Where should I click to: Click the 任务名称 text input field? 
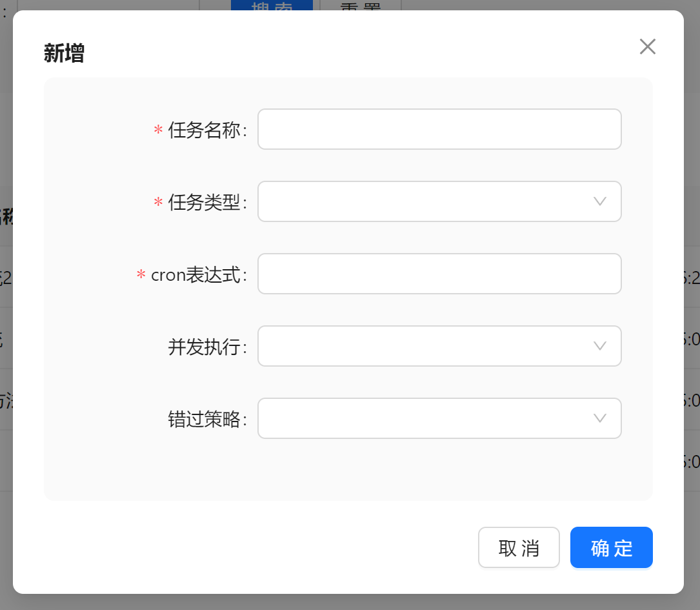pos(439,129)
